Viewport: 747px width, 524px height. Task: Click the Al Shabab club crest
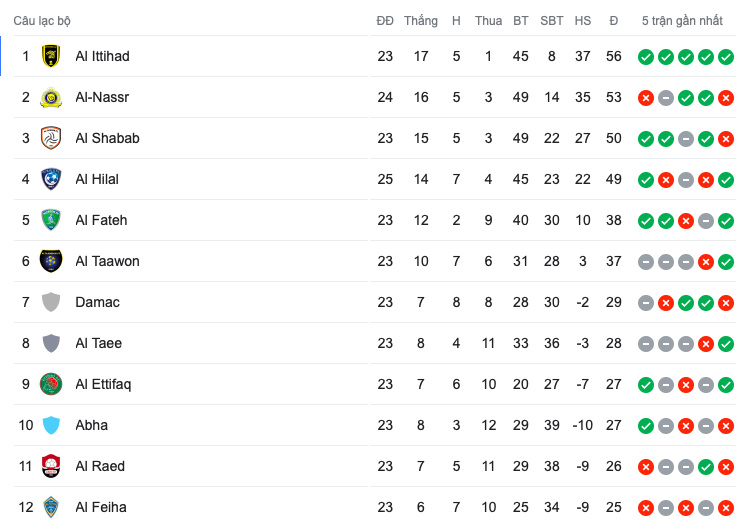(51, 139)
